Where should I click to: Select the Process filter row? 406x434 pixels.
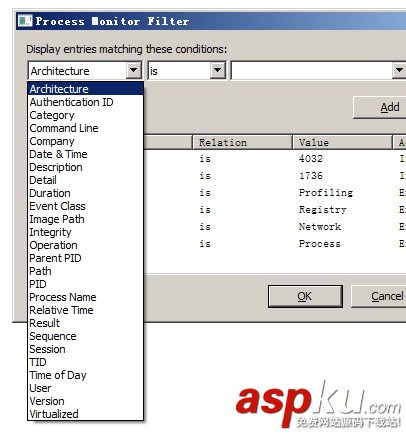point(275,244)
